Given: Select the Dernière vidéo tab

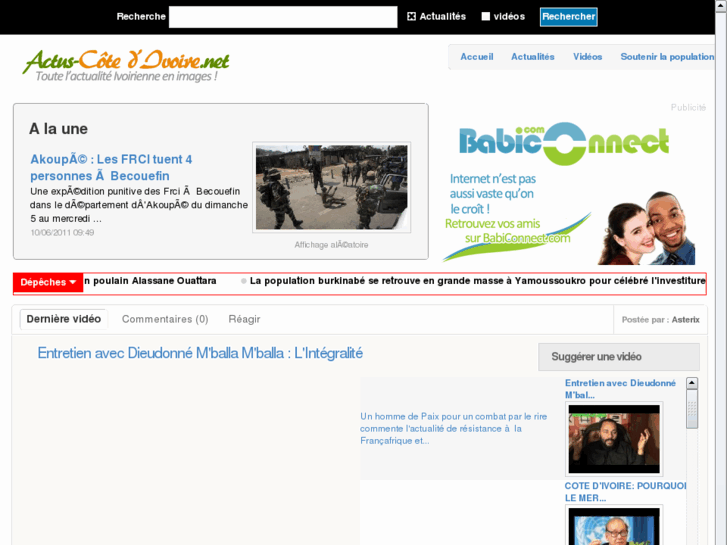Looking at the screenshot, I should [x=64, y=319].
